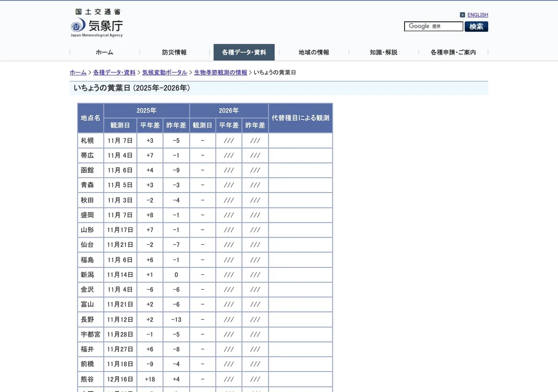Select the 福井 row name cell

[x=91, y=349]
